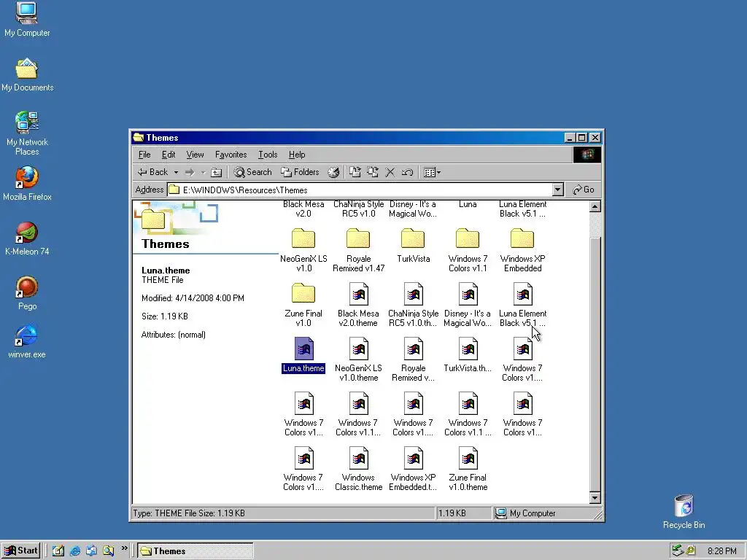Select the K-Meleon 74 desktop shortcut
Image resolution: width=747 pixels, height=560 pixels.
tap(27, 238)
